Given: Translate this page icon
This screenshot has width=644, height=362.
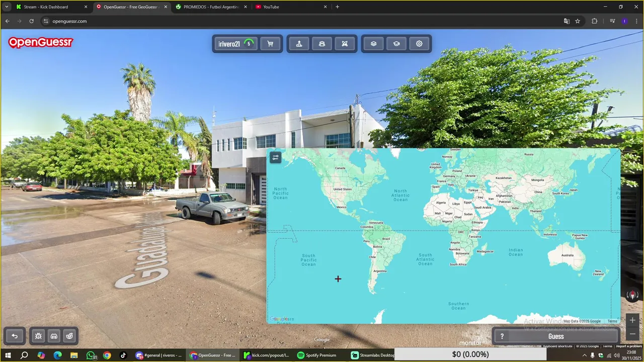Looking at the screenshot, I should tap(567, 21).
